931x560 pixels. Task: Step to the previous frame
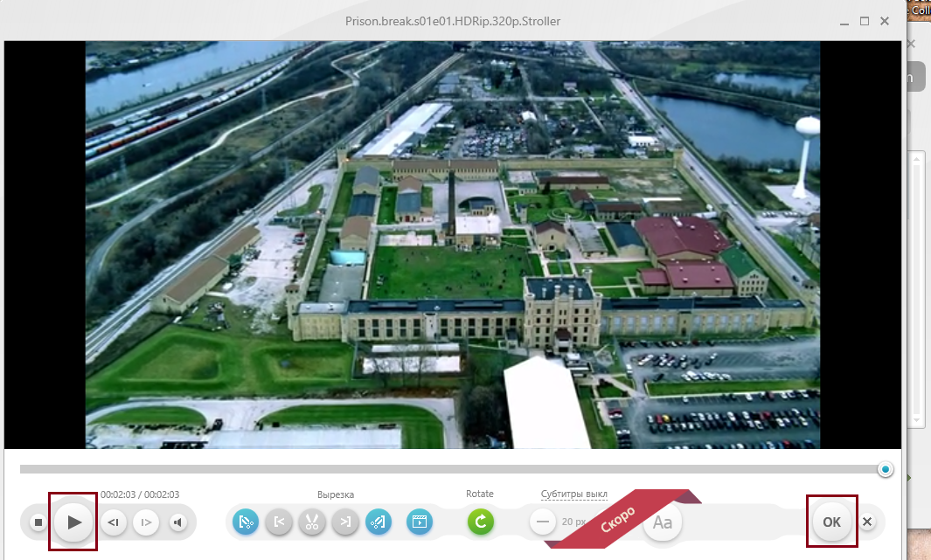point(113,522)
